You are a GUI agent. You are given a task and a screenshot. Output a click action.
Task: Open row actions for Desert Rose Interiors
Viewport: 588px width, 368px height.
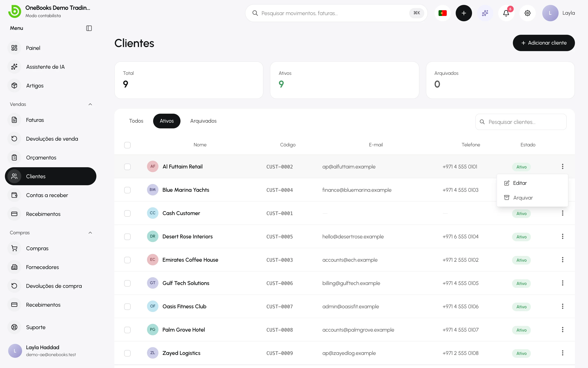point(562,236)
